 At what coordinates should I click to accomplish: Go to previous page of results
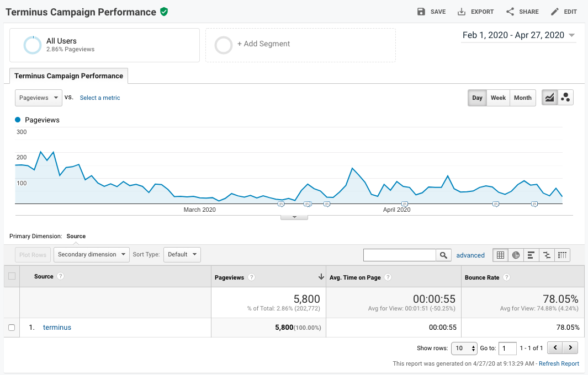click(555, 348)
